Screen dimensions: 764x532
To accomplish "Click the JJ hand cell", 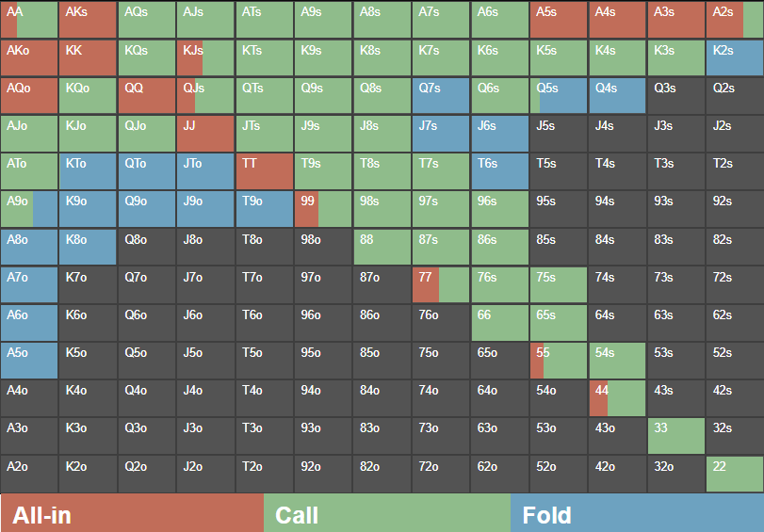I will point(205,134).
